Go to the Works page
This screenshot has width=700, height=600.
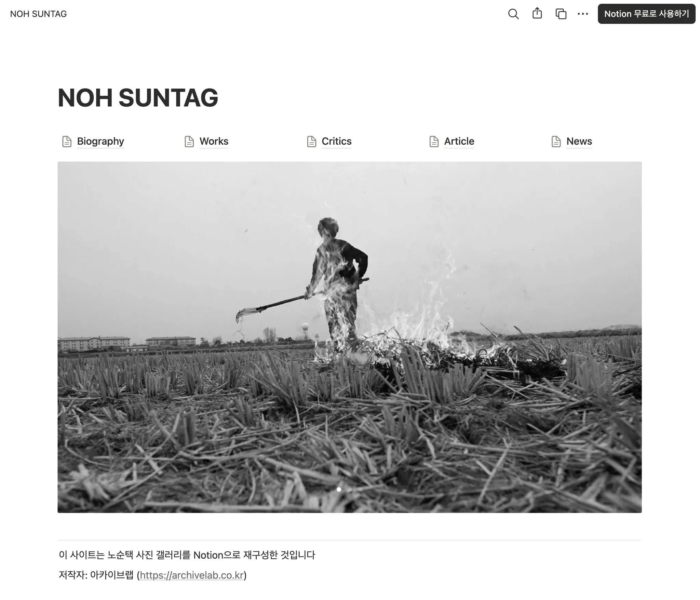pos(214,141)
